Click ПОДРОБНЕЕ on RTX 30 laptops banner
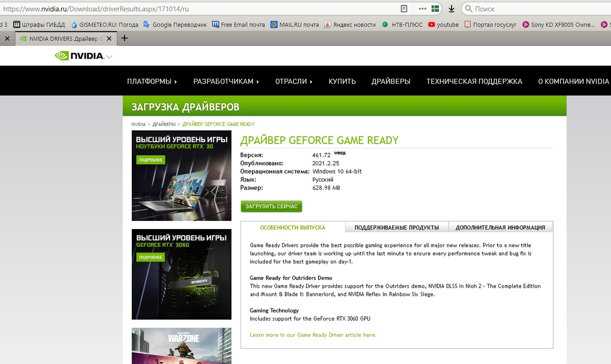611x364 pixels. [x=151, y=160]
